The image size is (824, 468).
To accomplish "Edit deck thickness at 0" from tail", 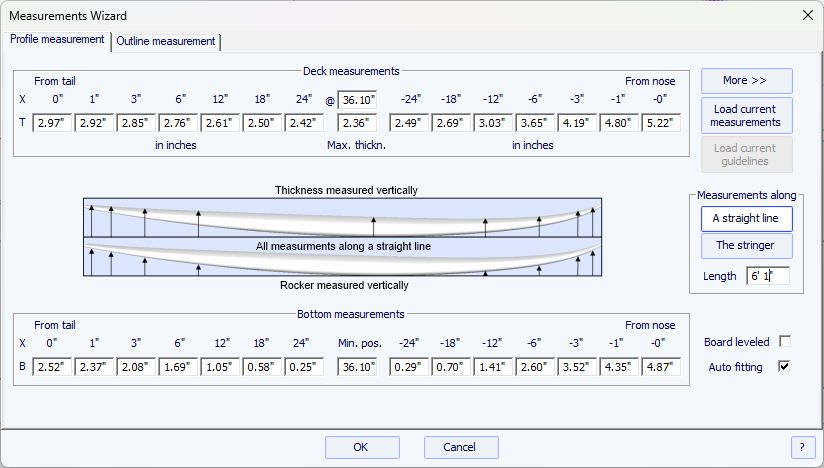I will 50,123.
